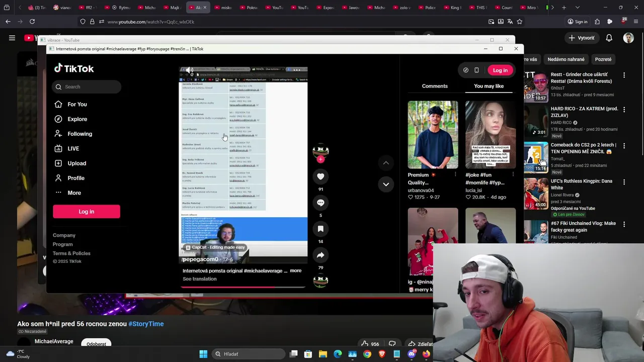Screen dimensions: 644x362
Task: Like the YouTube video with 956 likes
Action: (x=370, y=344)
